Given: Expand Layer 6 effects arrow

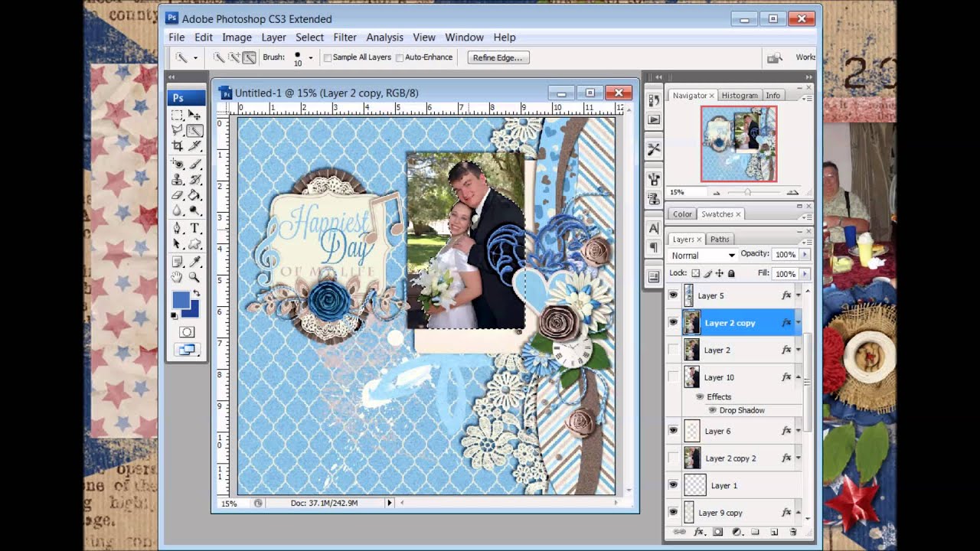Looking at the screenshot, I should 799,432.
